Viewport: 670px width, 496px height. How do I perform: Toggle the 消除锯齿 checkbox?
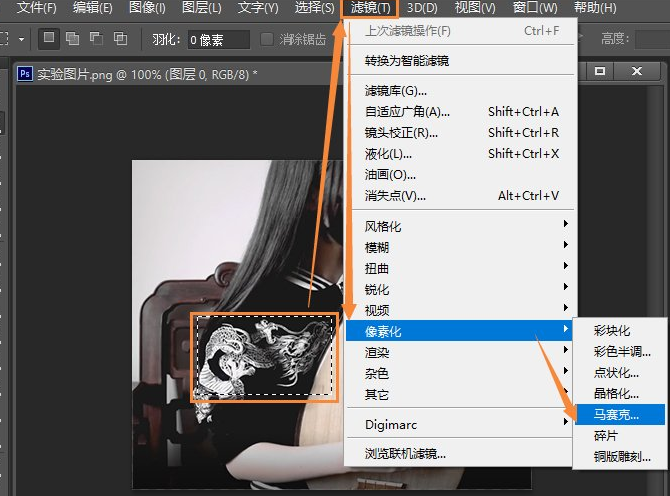(267, 39)
